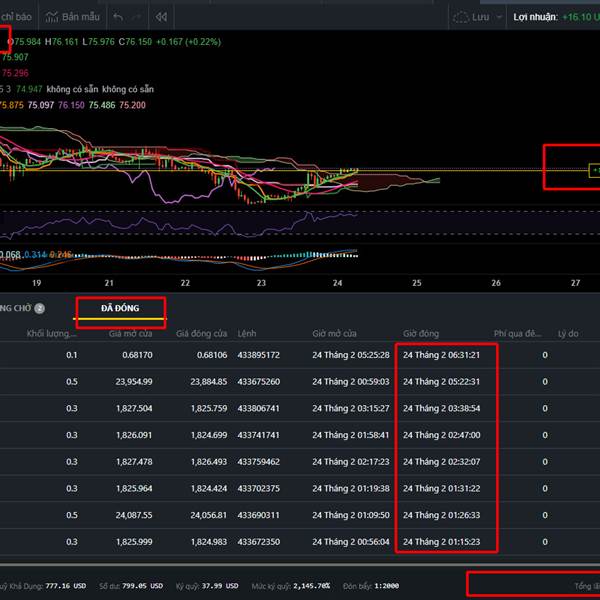Viewport: 600px width, 600px height.
Task: Click the date 27 on time axis
Action: pos(575,283)
